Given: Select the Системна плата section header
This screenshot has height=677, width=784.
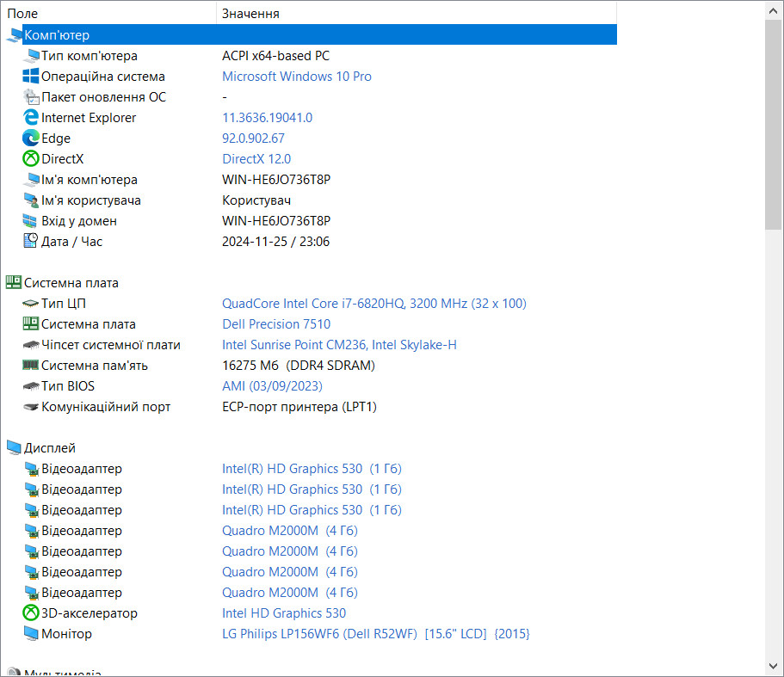Looking at the screenshot, I should point(71,283).
